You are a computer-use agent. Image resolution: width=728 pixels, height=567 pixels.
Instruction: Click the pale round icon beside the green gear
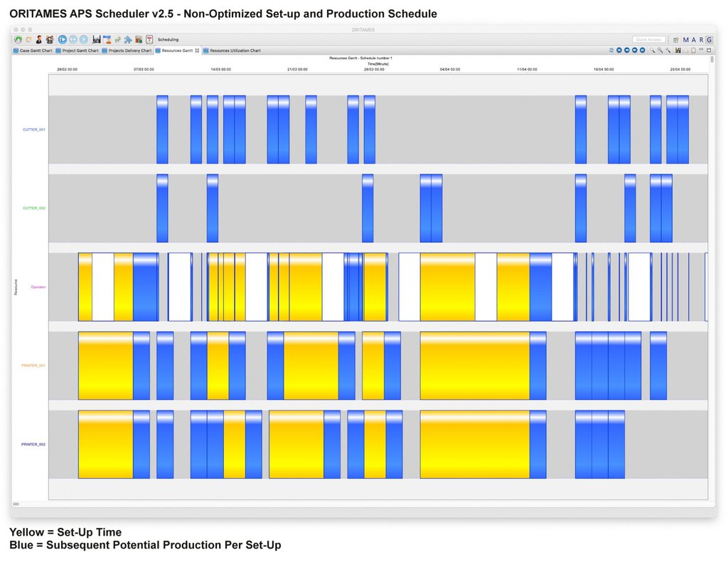click(28, 40)
